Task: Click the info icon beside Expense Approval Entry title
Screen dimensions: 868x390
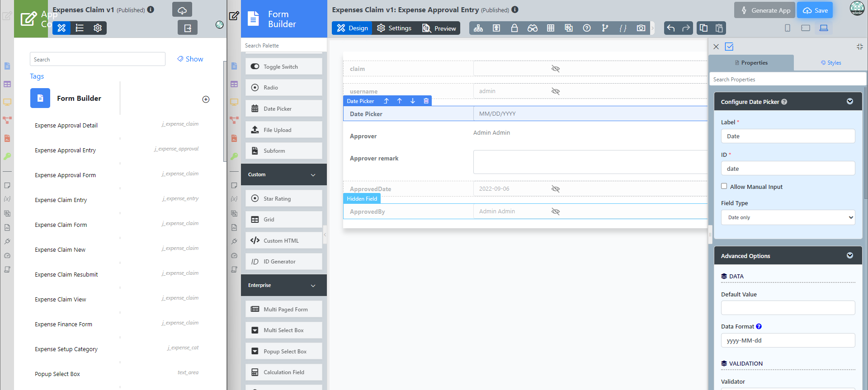Action: click(x=515, y=9)
